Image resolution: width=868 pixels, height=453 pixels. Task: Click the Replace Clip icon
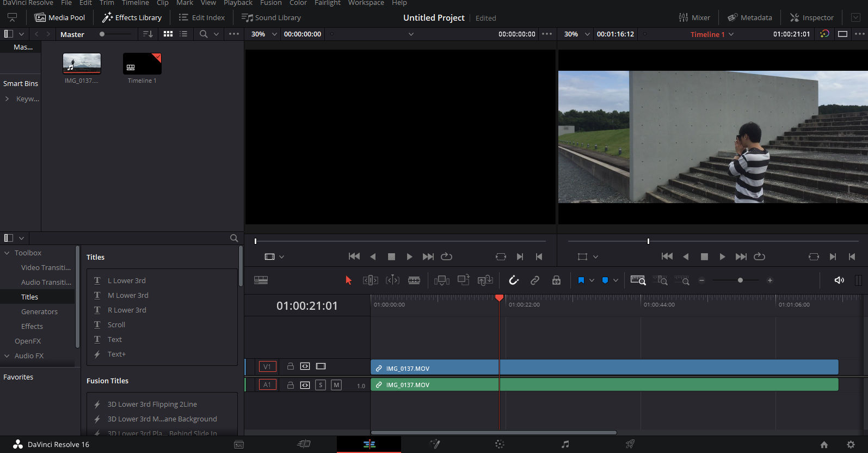(485, 280)
